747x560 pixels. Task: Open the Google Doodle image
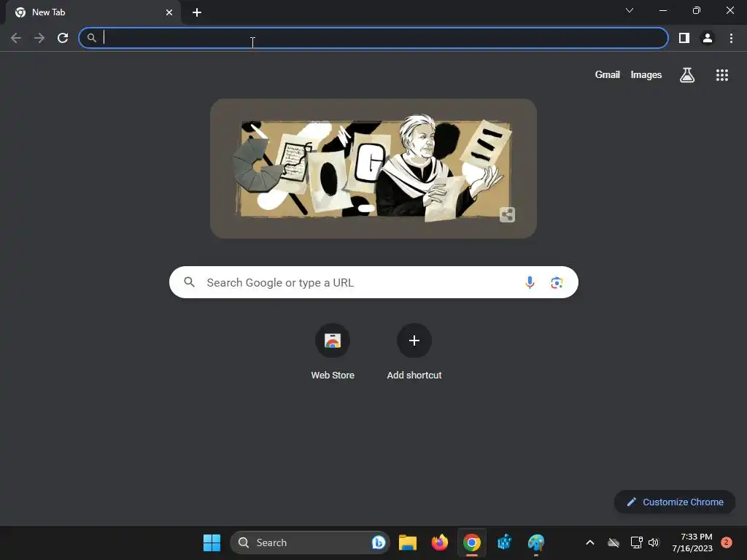pyautogui.click(x=373, y=168)
